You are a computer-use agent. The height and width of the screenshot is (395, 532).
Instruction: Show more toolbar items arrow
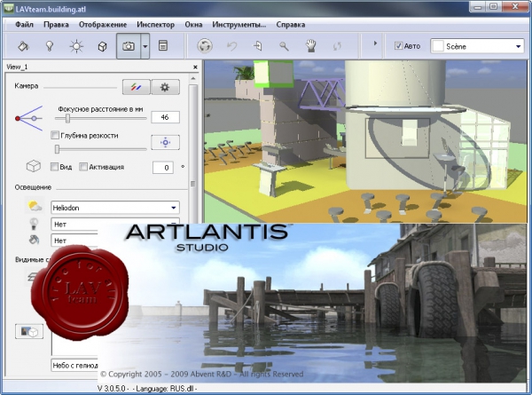[375, 43]
